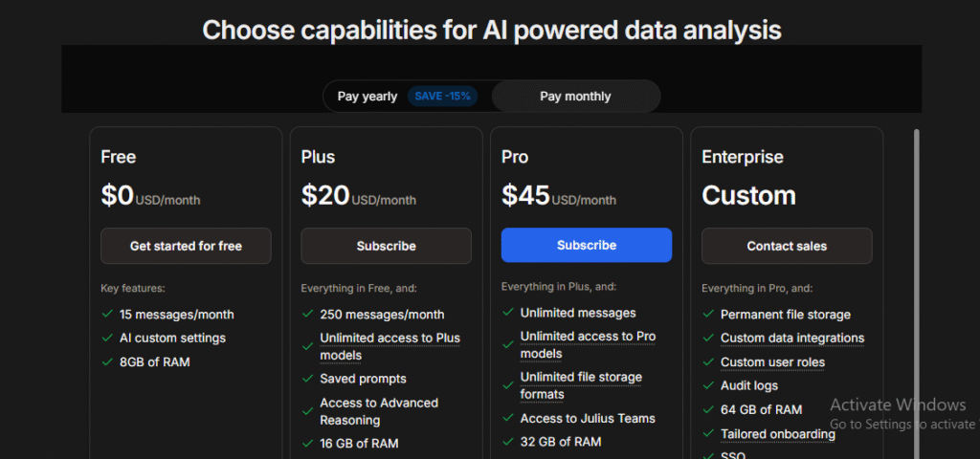The height and width of the screenshot is (459, 980).
Task: Subscribe to the Plus plan
Action: [386, 246]
